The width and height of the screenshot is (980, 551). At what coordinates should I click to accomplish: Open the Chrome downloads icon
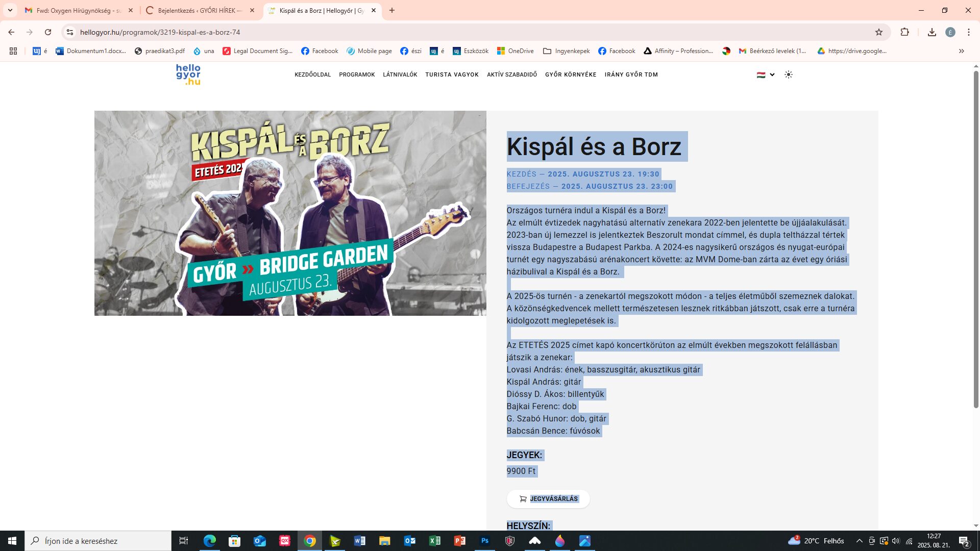(x=932, y=32)
